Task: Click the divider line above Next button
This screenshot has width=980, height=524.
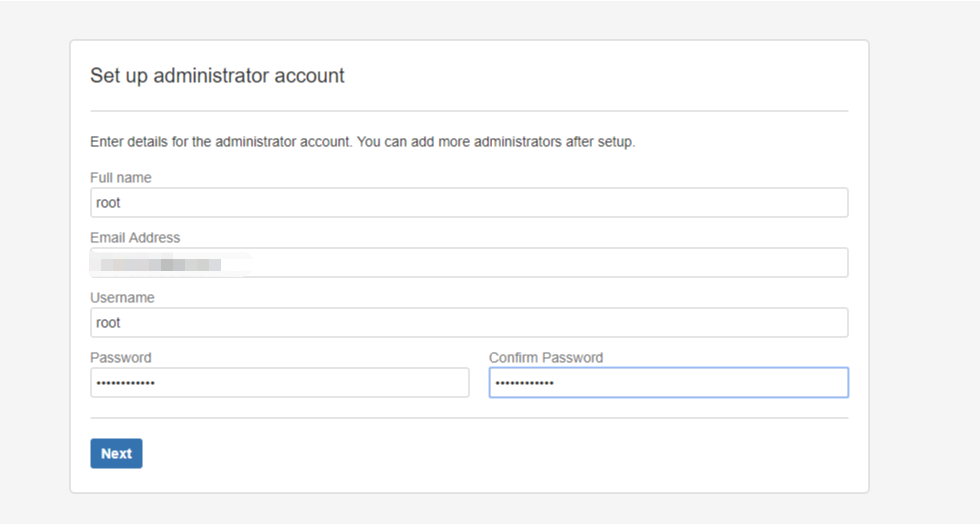Action: [x=468, y=418]
